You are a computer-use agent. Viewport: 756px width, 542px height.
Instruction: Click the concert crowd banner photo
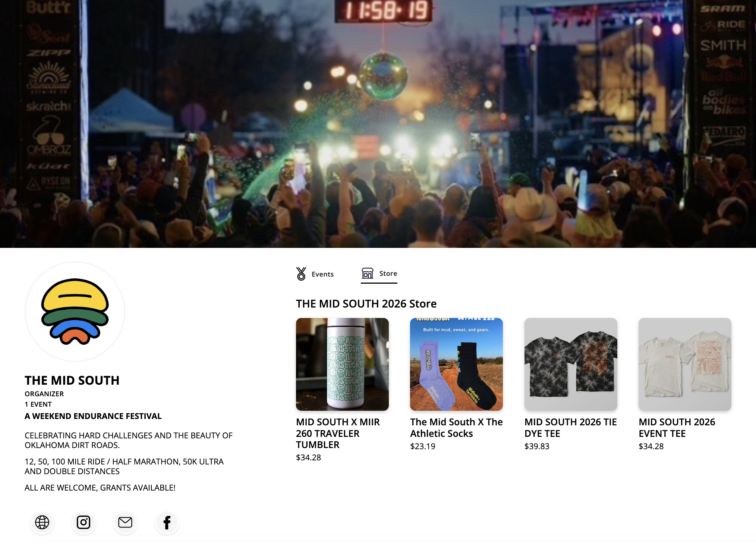point(378,124)
